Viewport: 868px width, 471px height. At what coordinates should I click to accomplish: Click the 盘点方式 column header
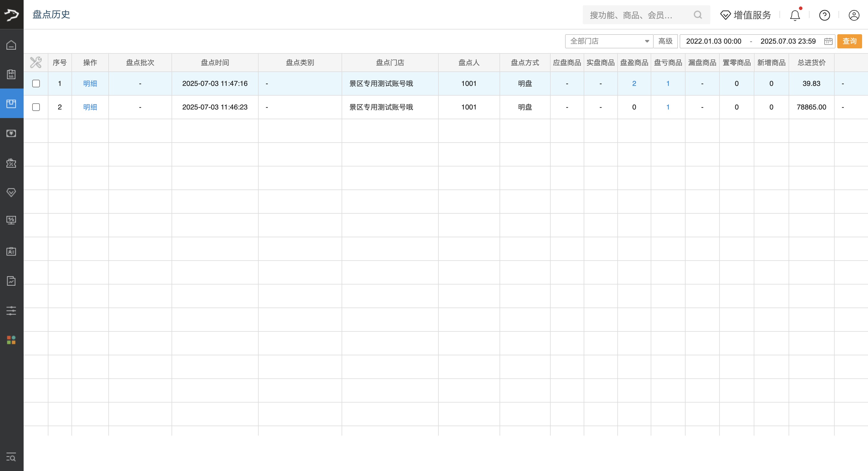click(x=525, y=63)
